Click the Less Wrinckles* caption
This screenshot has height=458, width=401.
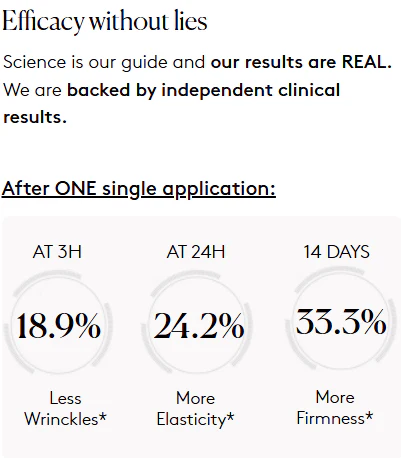pyautogui.click(x=65, y=409)
